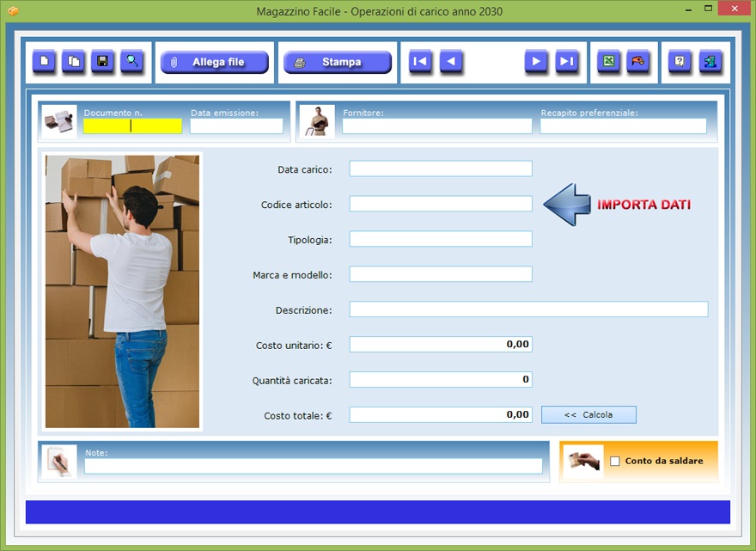Click the Conto da saldare label text
This screenshot has height=551, width=756.
tap(664, 462)
